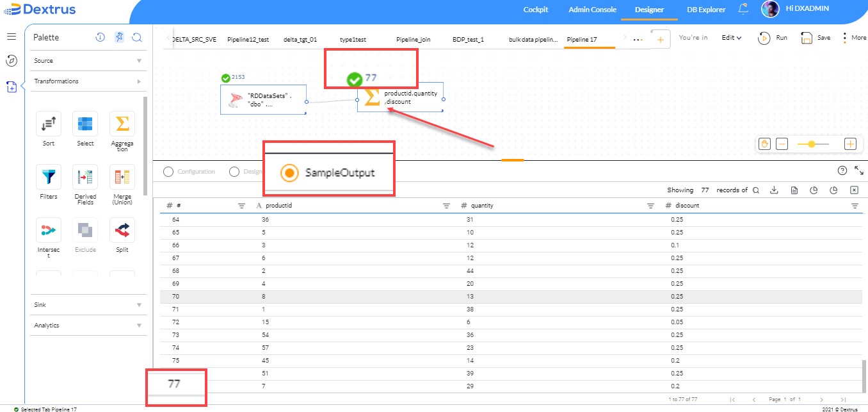This screenshot has width=868, height=412.
Task: Click the document icon in records toolbar
Action: pyautogui.click(x=794, y=190)
